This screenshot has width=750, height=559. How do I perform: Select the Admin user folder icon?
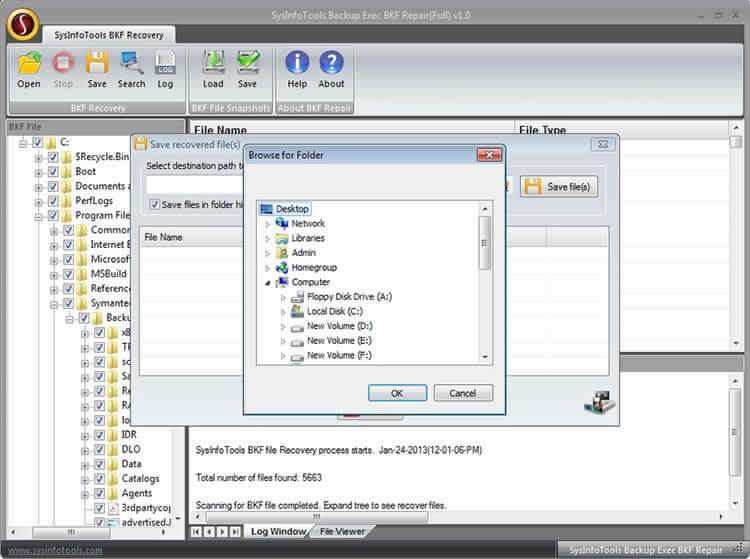pos(282,252)
